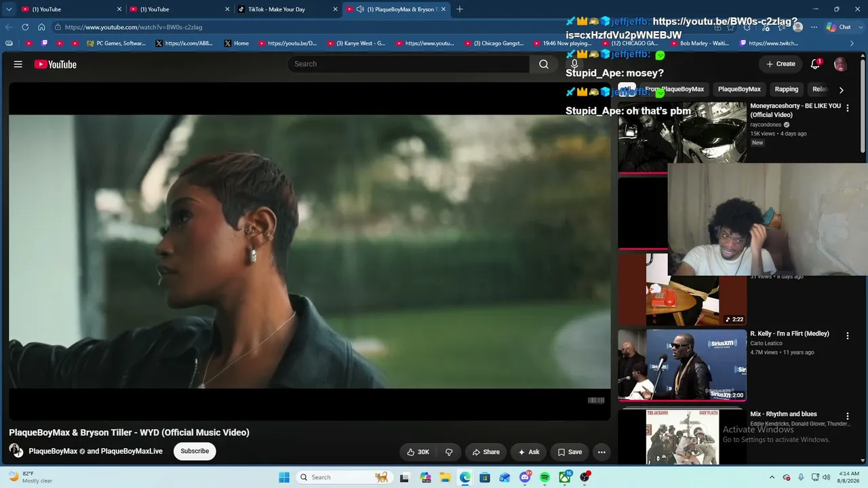Open the PC Games, Software bookmark
Screen dimensions: 868x488
(x=117, y=43)
